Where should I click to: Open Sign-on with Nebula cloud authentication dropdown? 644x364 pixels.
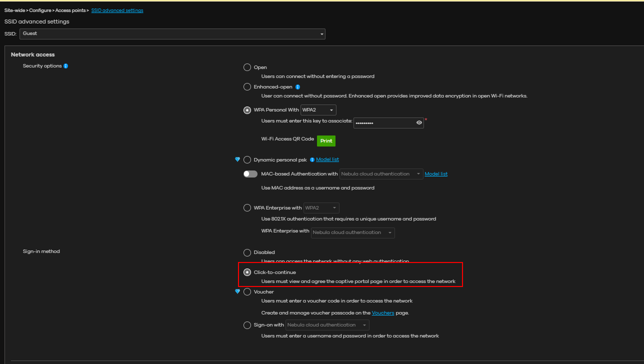(x=327, y=325)
